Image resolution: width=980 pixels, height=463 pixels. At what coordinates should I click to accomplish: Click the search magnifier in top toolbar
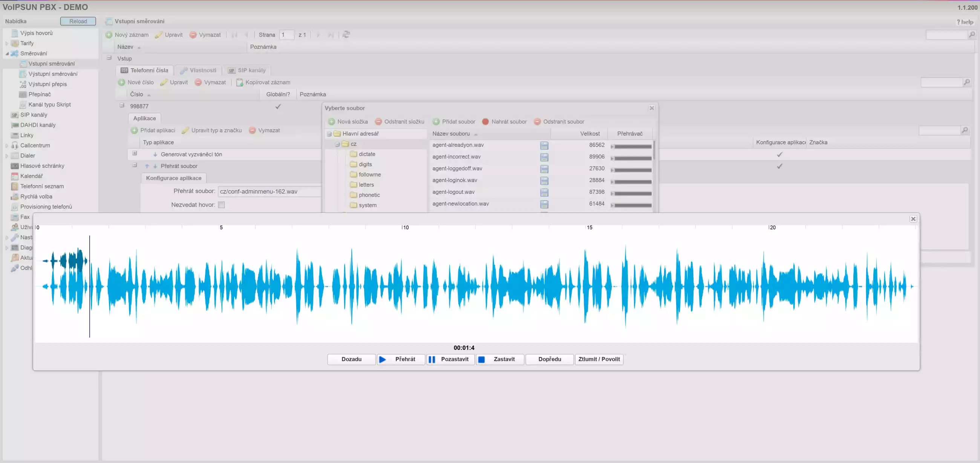click(x=972, y=35)
